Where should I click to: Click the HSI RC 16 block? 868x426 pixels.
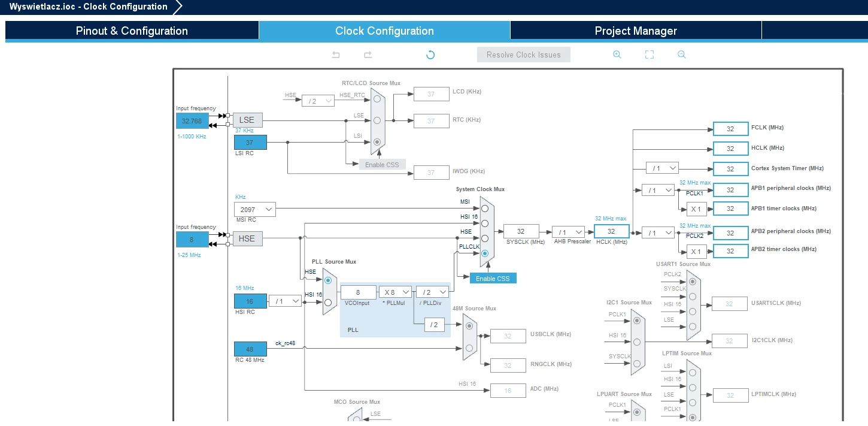tap(250, 301)
